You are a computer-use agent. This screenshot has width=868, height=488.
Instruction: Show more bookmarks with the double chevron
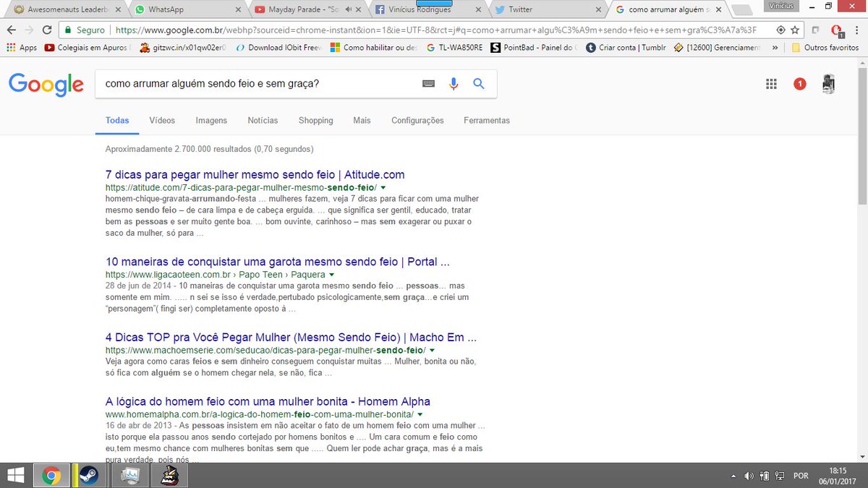pos(775,48)
